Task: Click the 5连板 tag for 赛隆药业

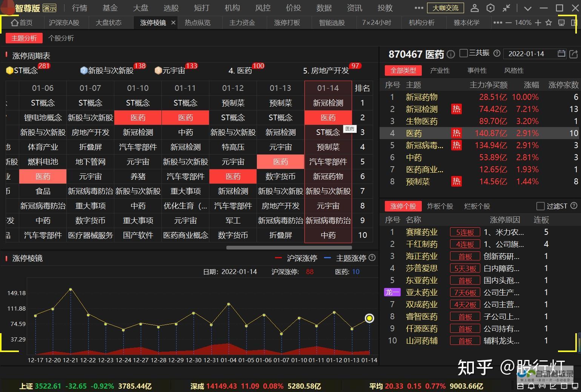Action: pyautogui.click(x=465, y=232)
